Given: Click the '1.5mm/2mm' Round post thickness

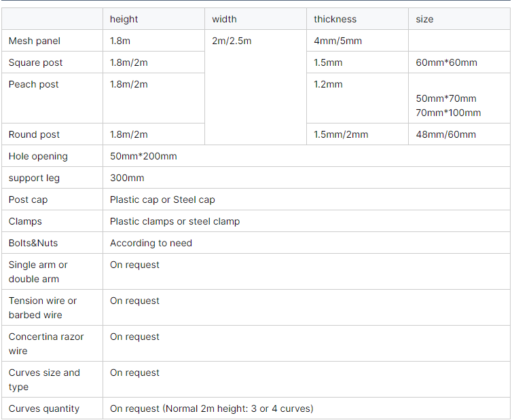Looking at the screenshot, I should tap(341, 134).
